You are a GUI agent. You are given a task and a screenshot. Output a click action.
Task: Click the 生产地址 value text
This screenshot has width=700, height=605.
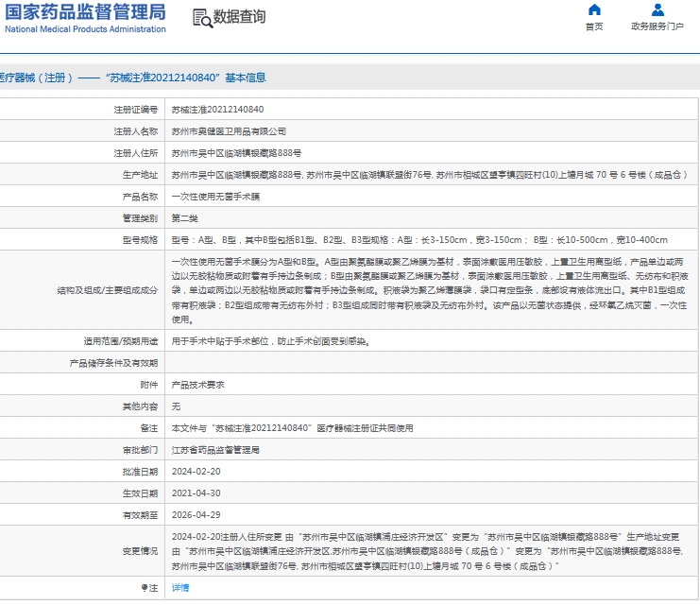430,175
